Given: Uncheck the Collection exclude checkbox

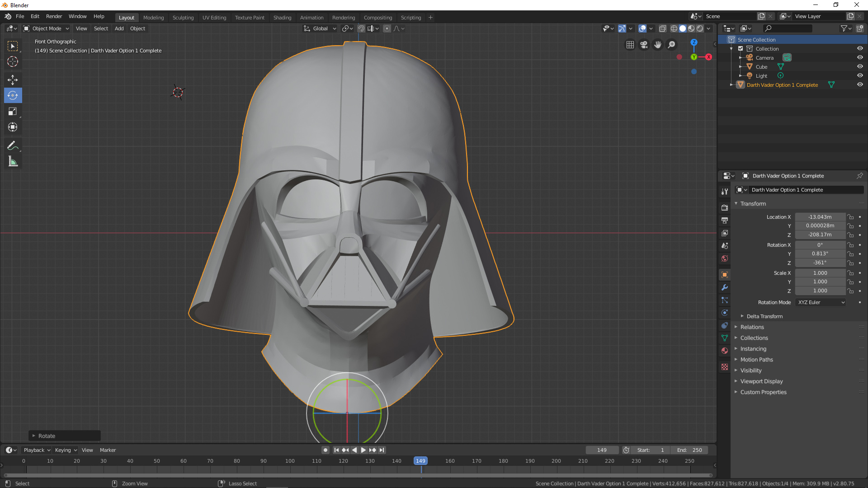Looking at the screenshot, I should pos(741,48).
